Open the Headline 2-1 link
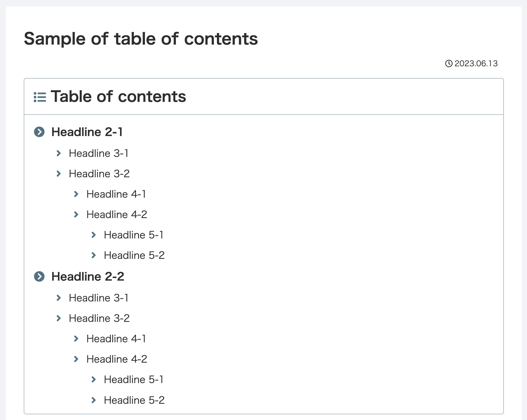Screen dimensions: 527x420 87,132
